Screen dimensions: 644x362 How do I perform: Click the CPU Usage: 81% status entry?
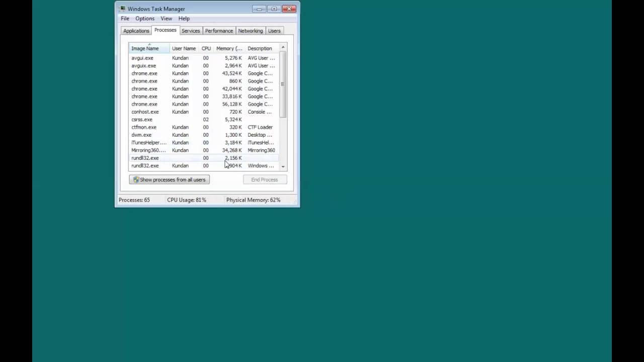187,200
